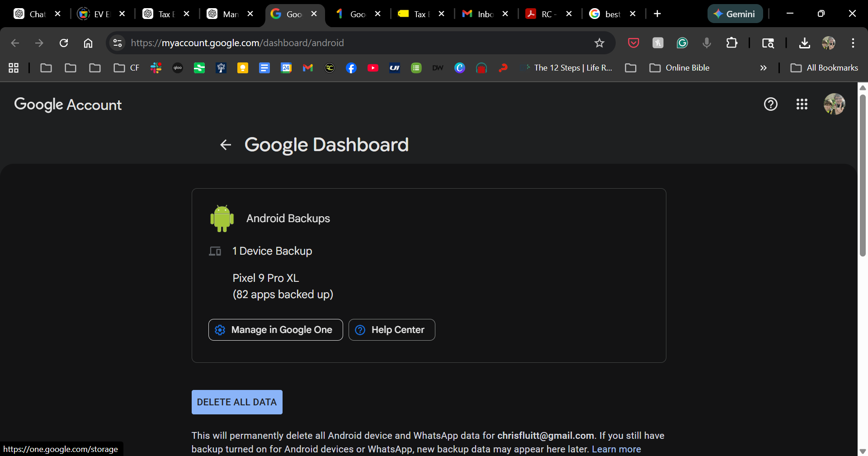868x456 pixels.
Task: Open the Downloads icon in toolbar
Action: click(804, 43)
